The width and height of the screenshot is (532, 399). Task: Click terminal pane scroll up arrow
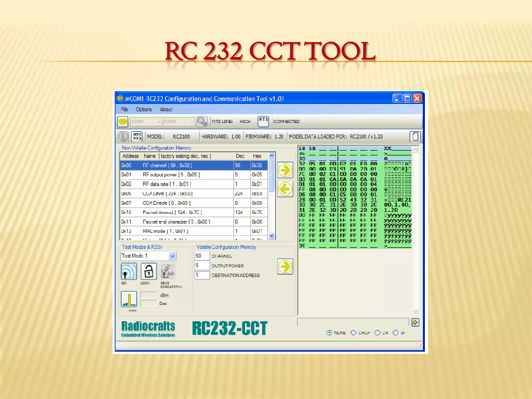(416, 150)
